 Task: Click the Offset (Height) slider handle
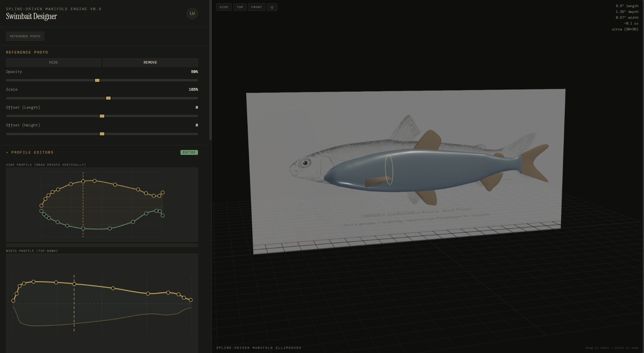tap(102, 134)
